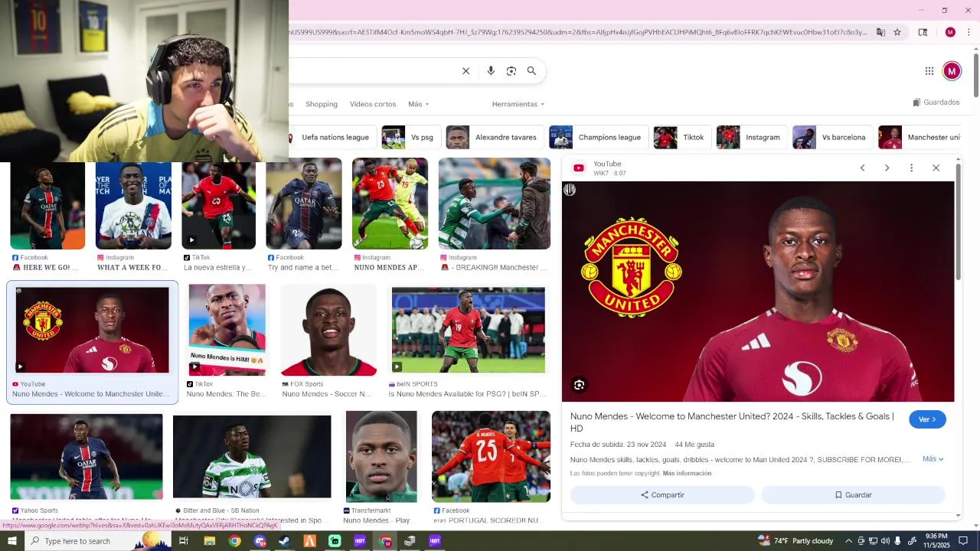Open the Nuno Mendes Welcome to Manchester United title link
The image size is (980, 551).
pyautogui.click(x=732, y=422)
